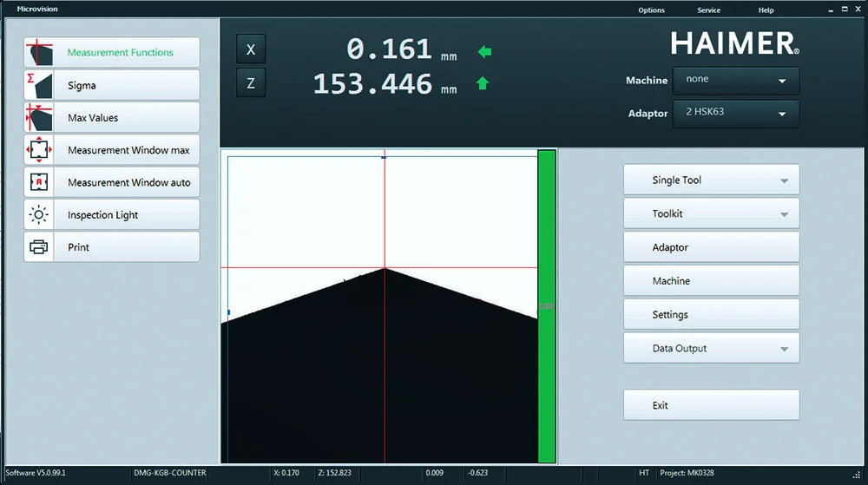Viewport: 868px width, 485px height.
Task: Click the Measurement Window auto icon
Action: pyautogui.click(x=39, y=182)
